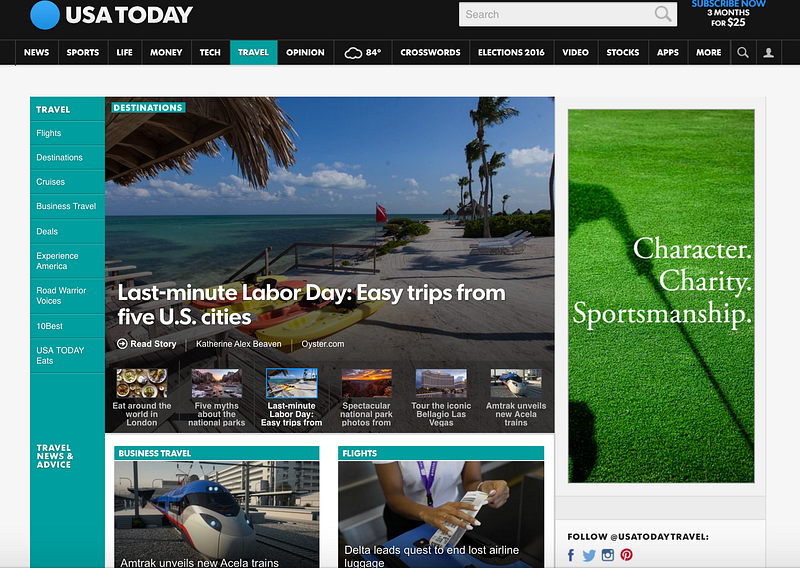Image resolution: width=800 pixels, height=568 pixels.
Task: Click the Read Story arrow icon
Action: [122, 344]
